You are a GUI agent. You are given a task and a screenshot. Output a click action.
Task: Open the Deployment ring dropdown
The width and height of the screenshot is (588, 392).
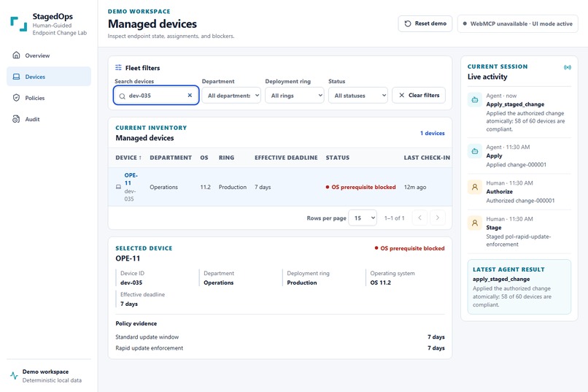[295, 96]
